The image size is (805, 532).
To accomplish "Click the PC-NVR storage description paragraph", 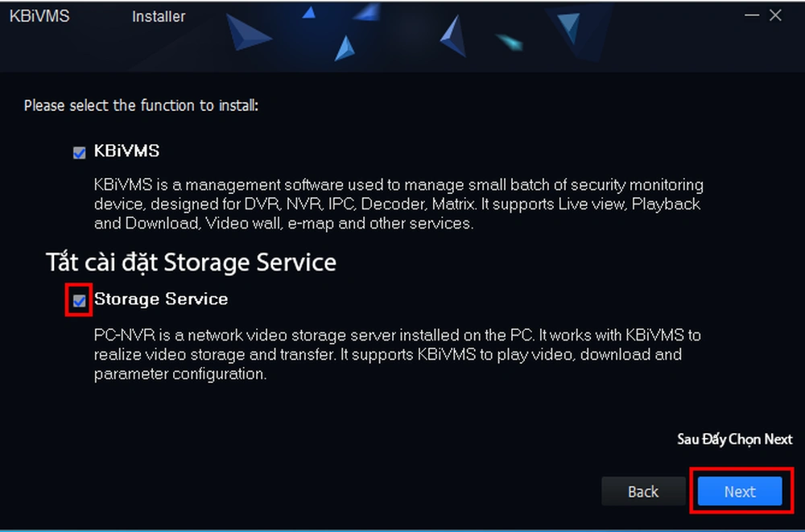I will [386, 354].
